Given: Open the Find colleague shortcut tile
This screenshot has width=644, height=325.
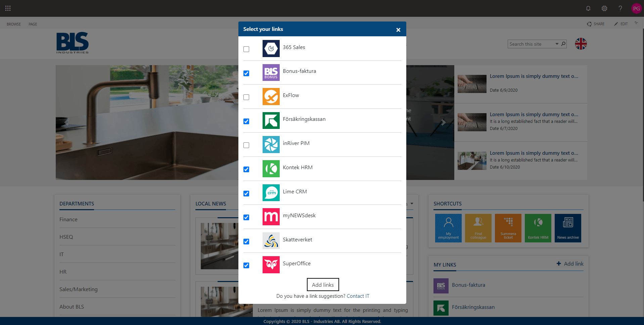Looking at the screenshot, I should pos(478,228).
